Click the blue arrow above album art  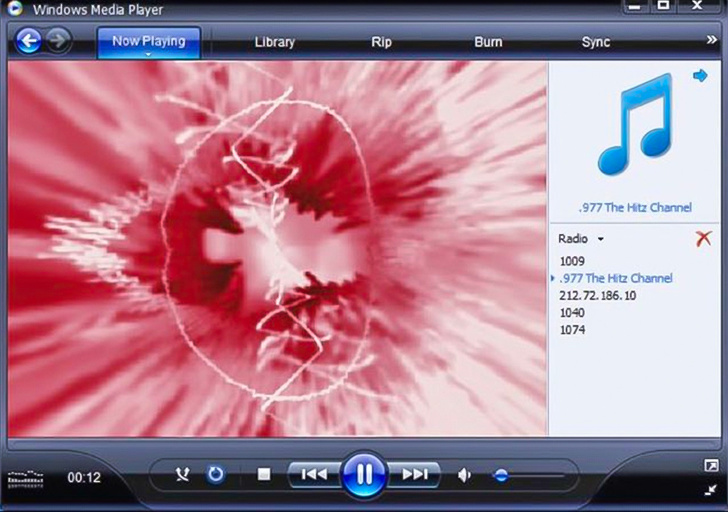tap(700, 76)
